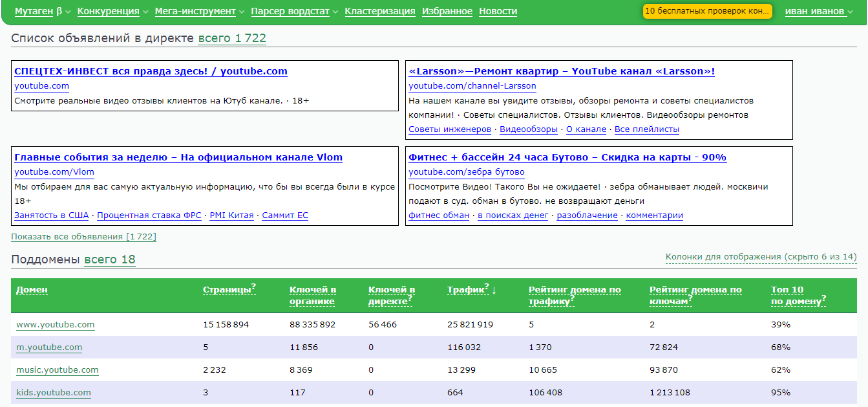
Task: Expand the Конкуренция dropdown menu
Action: click(x=112, y=11)
